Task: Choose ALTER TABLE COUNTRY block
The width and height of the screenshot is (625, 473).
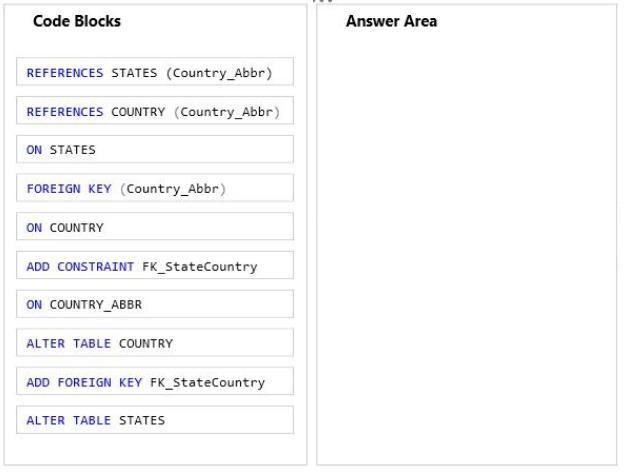Action: tap(155, 343)
